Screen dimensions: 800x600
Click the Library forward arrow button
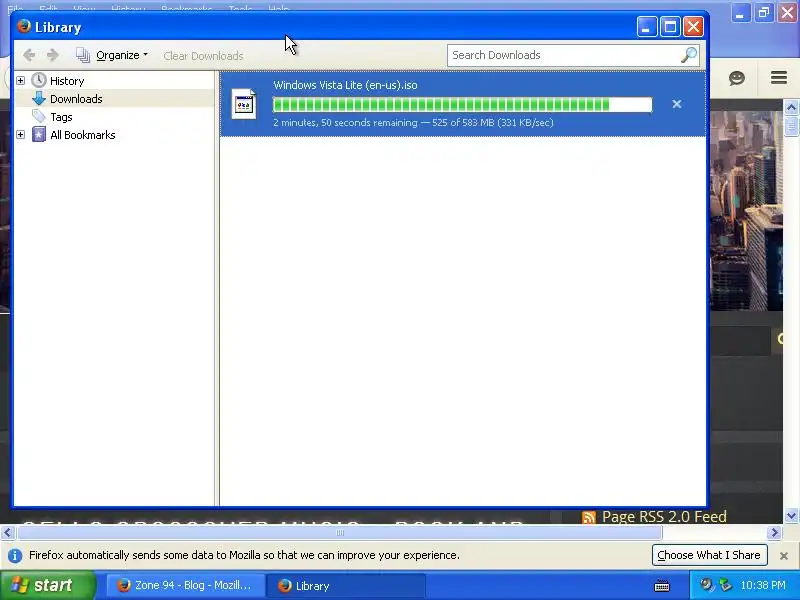click(53, 55)
